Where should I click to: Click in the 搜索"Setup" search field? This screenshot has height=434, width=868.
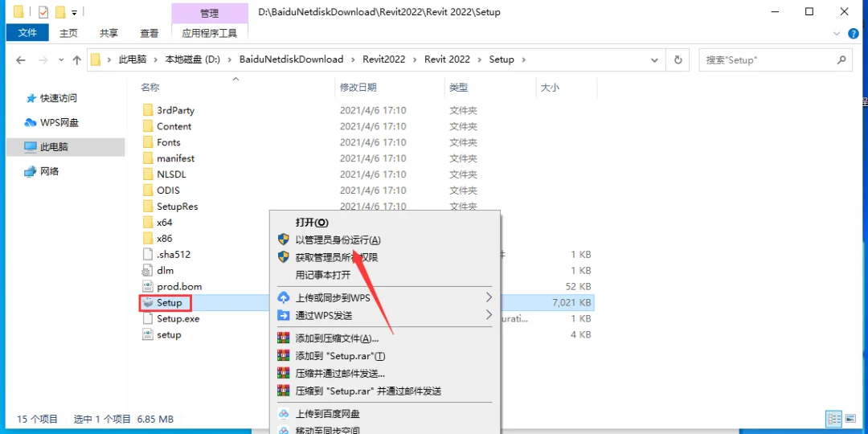[x=769, y=59]
